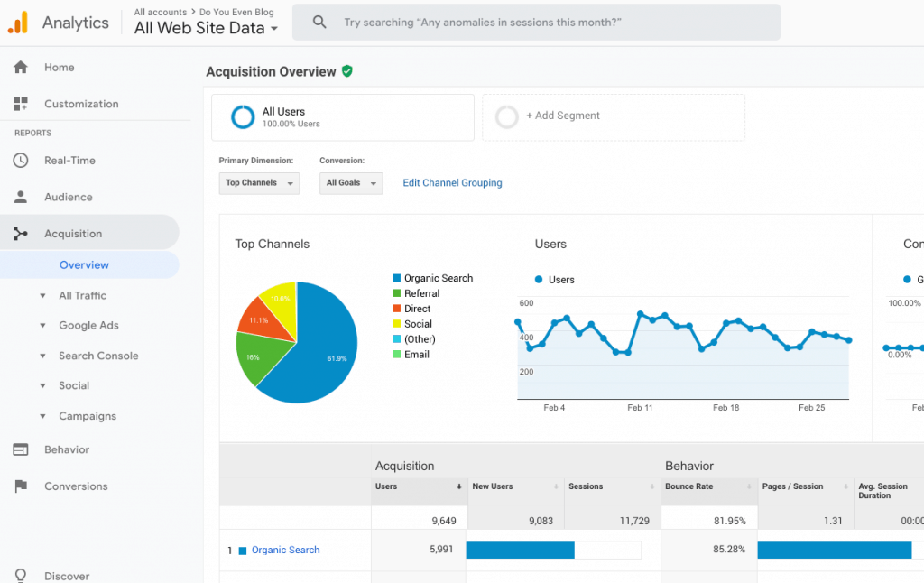The width and height of the screenshot is (924, 583).
Task: Select the Real-Time clock icon
Action: [x=21, y=161]
